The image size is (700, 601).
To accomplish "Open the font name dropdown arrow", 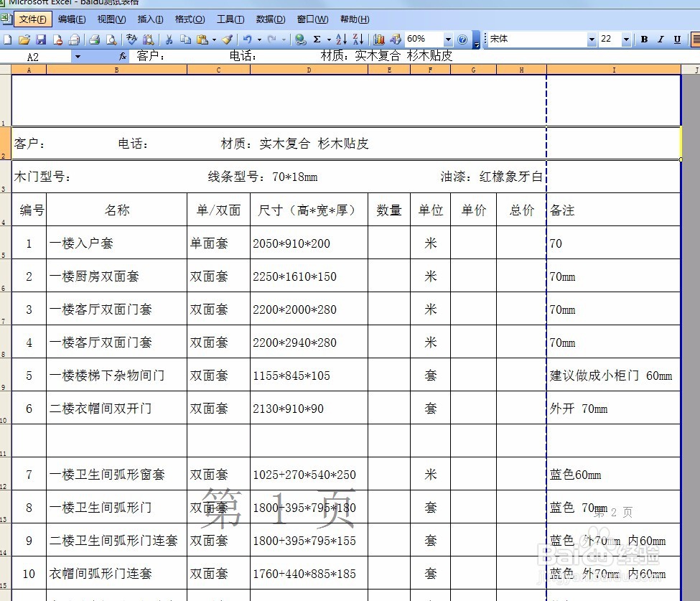I will tap(592, 39).
